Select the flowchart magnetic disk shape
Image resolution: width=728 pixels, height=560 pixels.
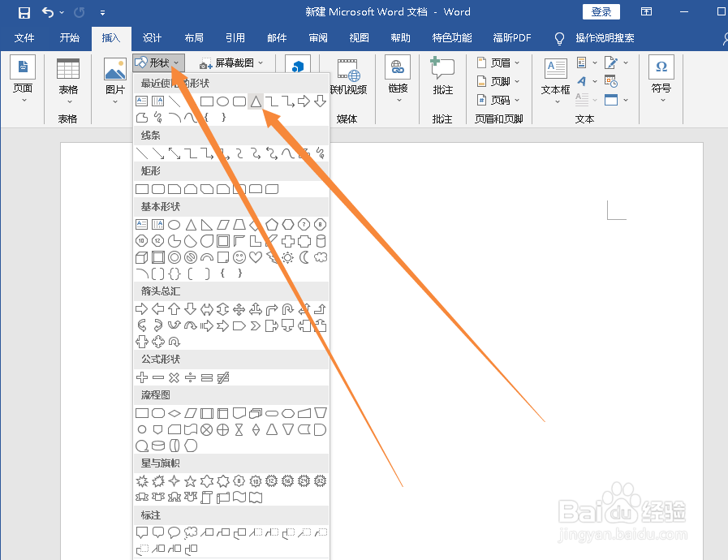coord(158,446)
